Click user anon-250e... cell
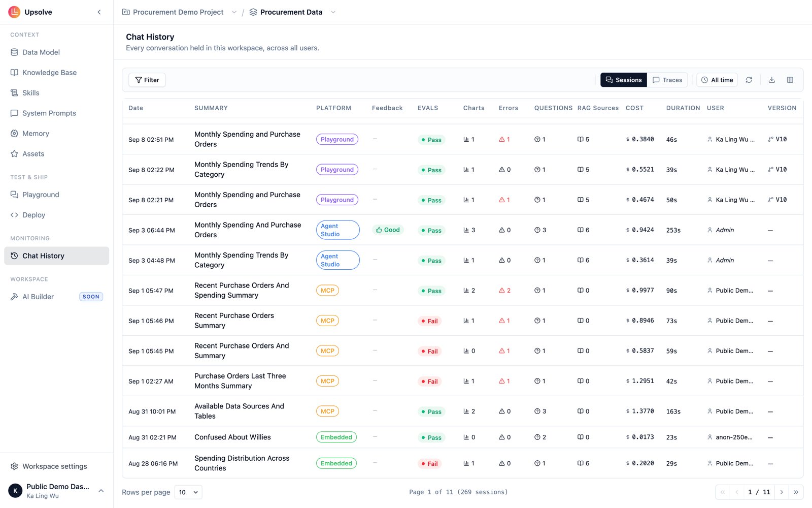This screenshot has height=508, width=812. tap(730, 437)
